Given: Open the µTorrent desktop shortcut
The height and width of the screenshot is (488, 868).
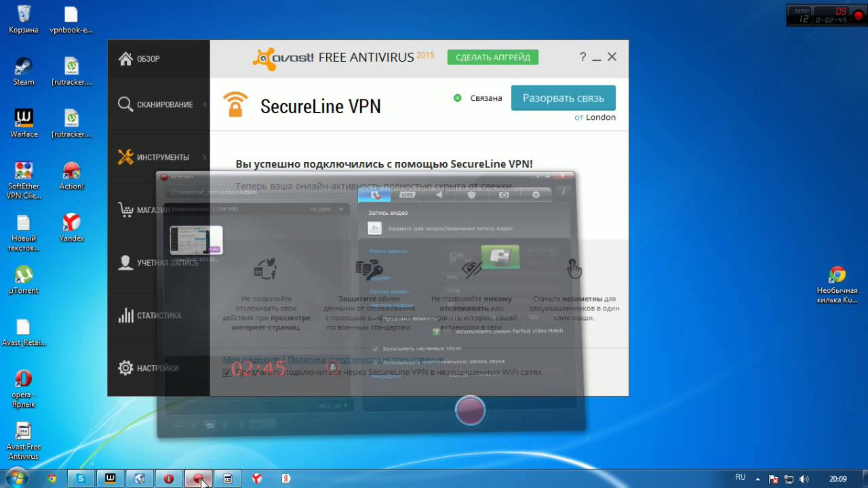Looking at the screenshot, I should point(24,279).
